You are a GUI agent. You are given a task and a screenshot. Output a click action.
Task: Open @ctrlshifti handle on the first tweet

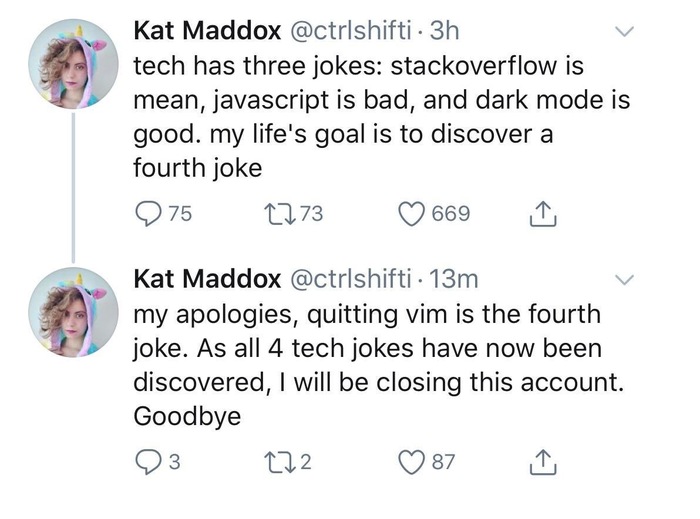349,31
